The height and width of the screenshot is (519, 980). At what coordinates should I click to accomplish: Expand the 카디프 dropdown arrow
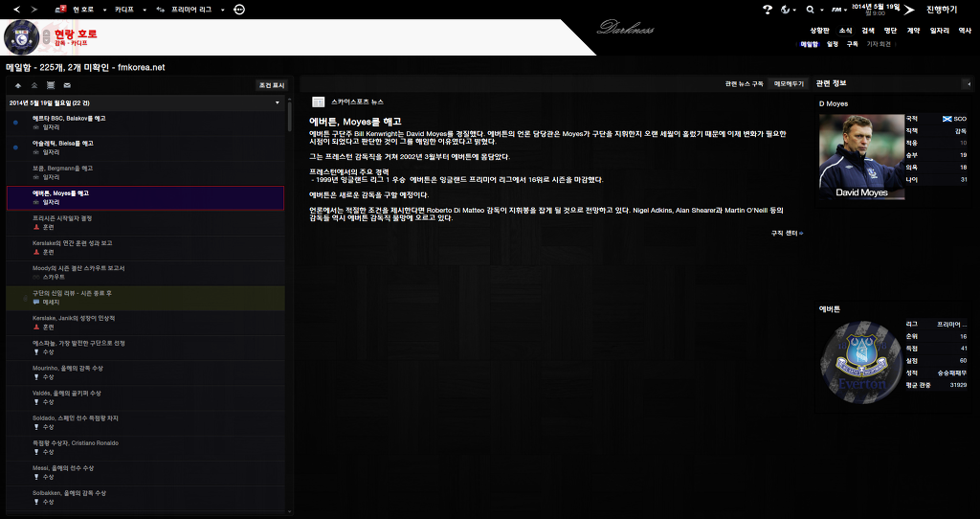click(x=145, y=10)
